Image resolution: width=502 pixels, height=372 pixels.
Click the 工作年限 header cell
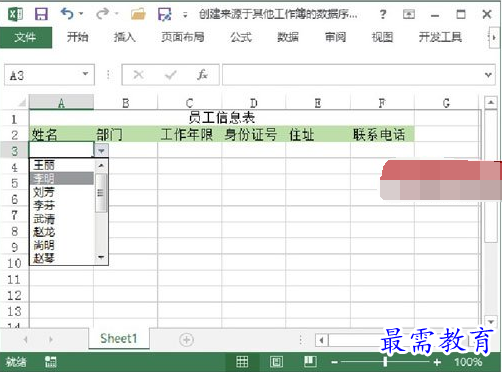(x=189, y=134)
